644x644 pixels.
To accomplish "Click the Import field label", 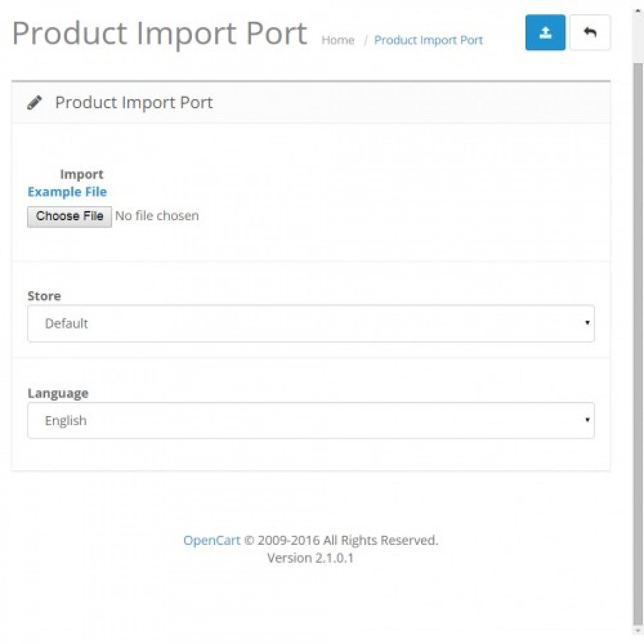I will [x=82, y=174].
